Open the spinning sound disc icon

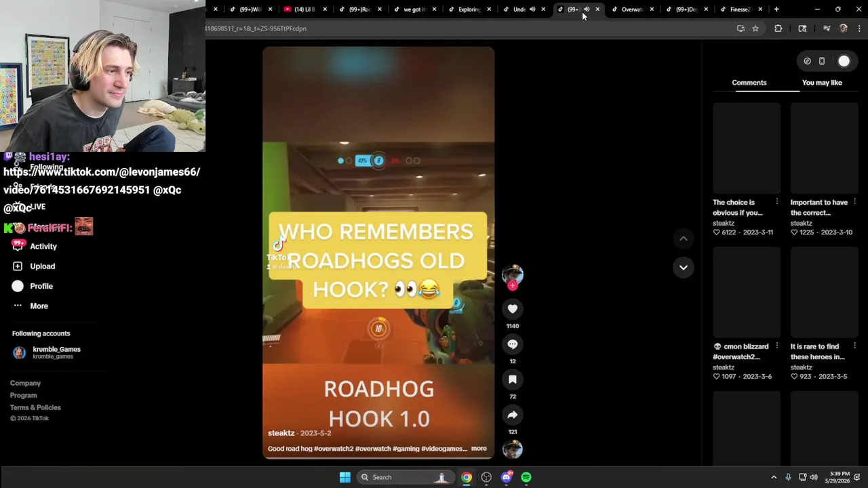click(x=513, y=449)
